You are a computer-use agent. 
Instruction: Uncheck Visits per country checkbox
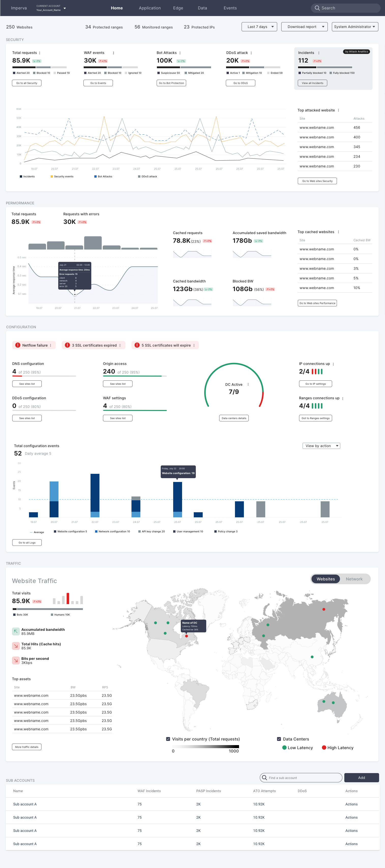coord(168,739)
